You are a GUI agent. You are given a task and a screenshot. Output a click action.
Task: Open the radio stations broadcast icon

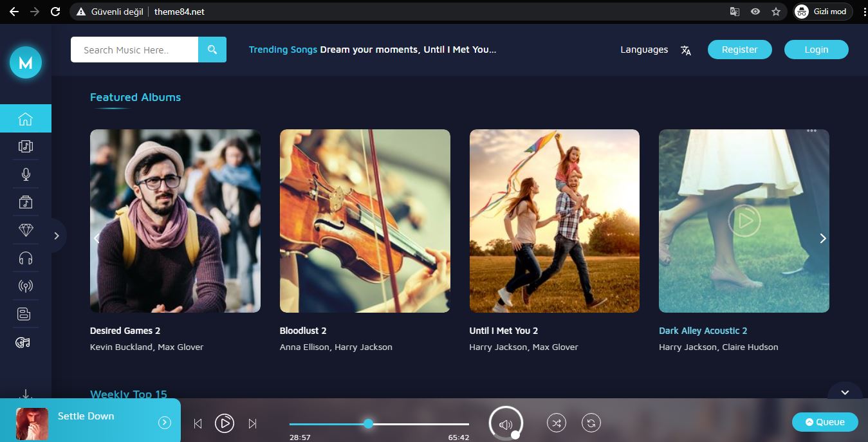point(26,286)
